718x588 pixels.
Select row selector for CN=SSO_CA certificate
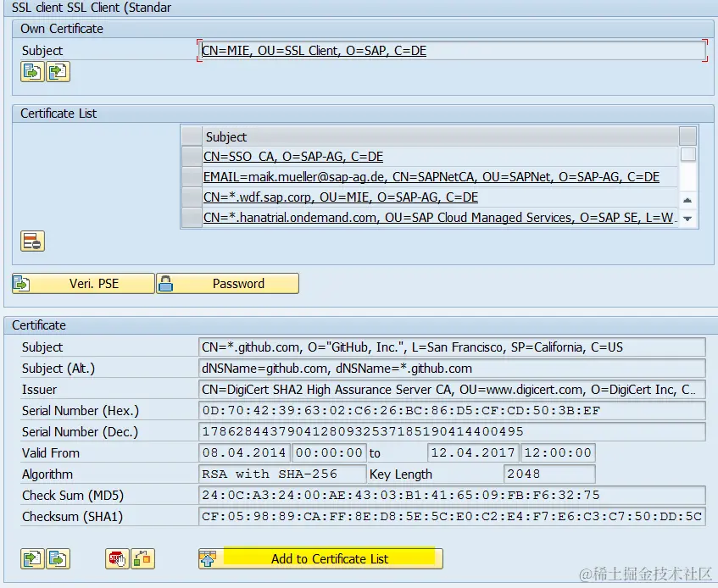coord(192,157)
